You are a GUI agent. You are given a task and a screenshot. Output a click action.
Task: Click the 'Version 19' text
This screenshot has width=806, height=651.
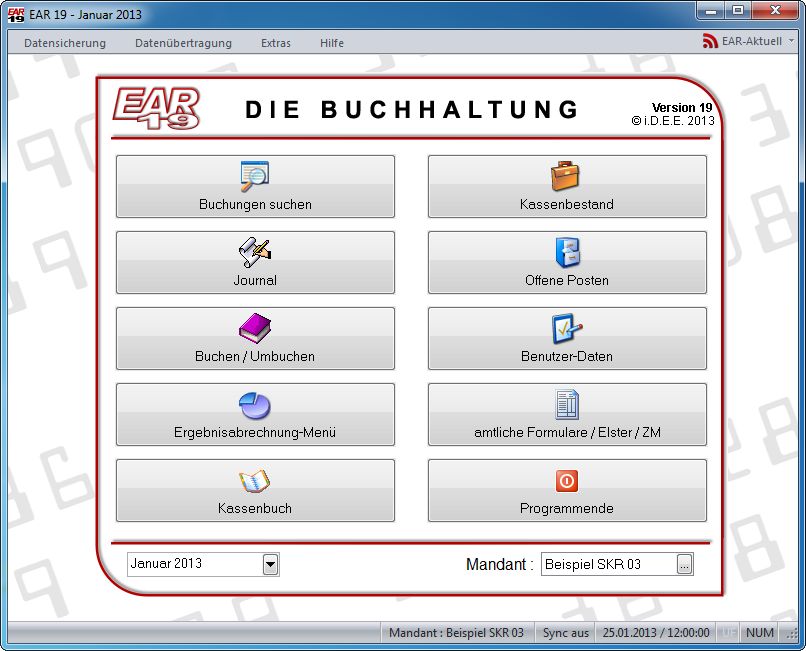click(x=682, y=107)
